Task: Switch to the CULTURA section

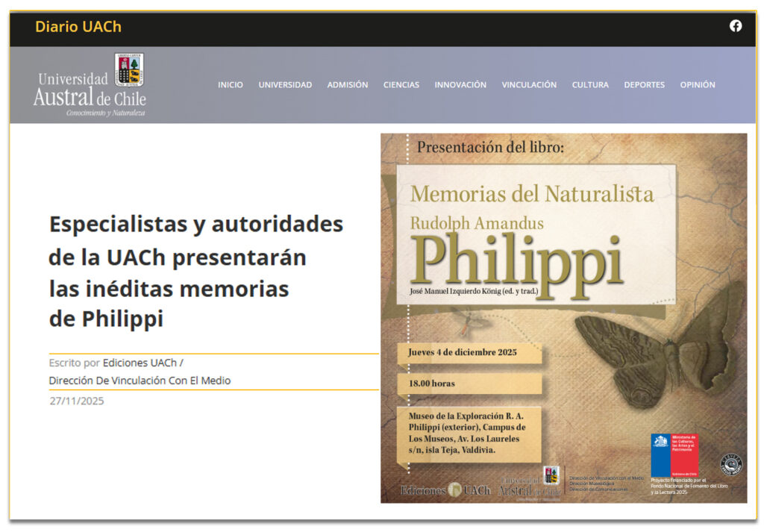Action: pos(589,85)
